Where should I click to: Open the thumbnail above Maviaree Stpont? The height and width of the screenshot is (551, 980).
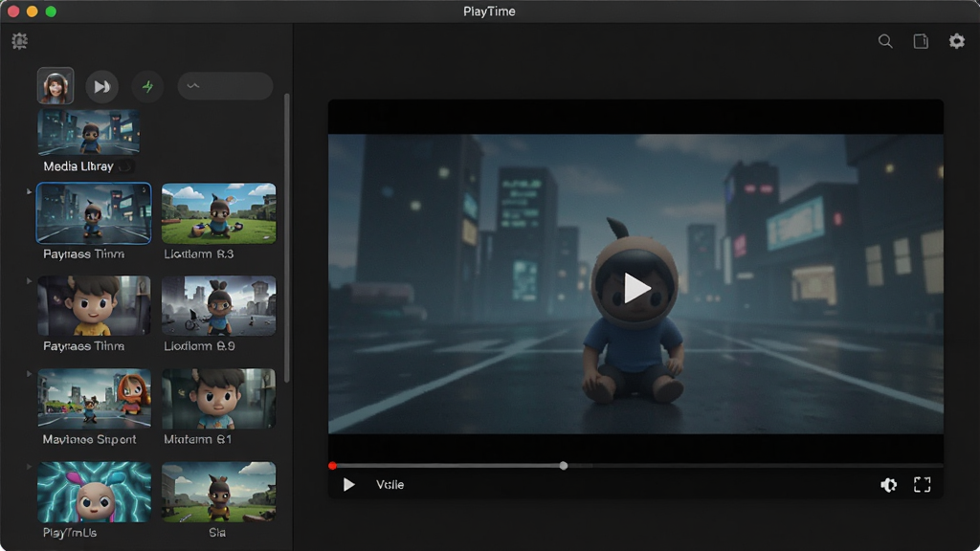pos(94,398)
